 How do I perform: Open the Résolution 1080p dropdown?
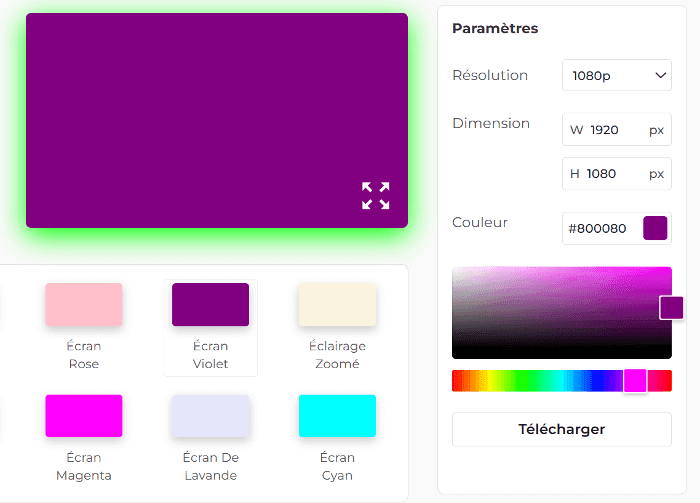click(x=616, y=75)
